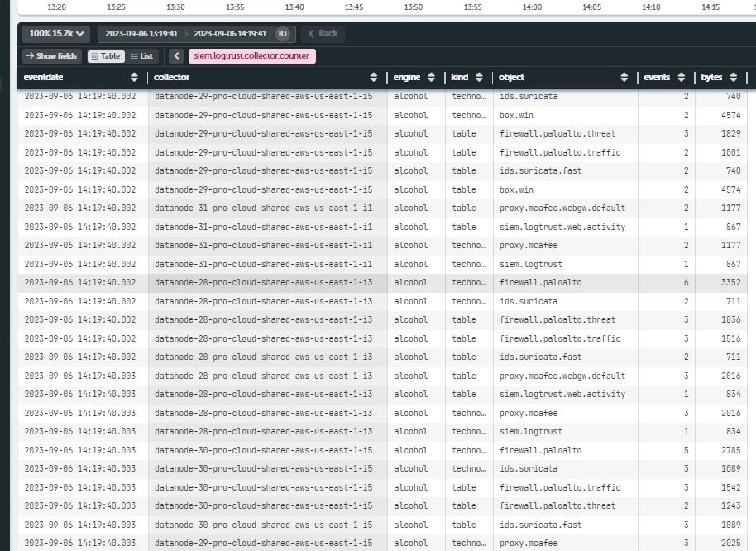Click the collector column header
Image resolution: width=756 pixels, height=551 pixels.
(x=172, y=77)
